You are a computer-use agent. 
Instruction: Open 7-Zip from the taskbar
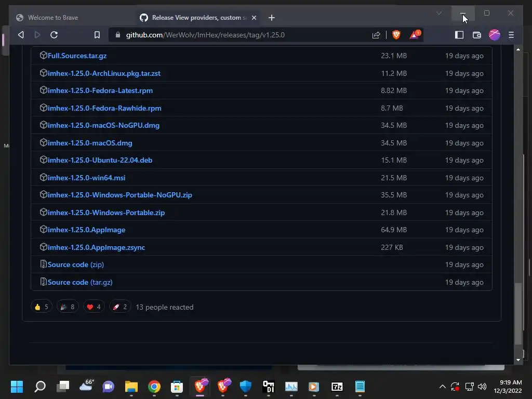click(x=337, y=387)
